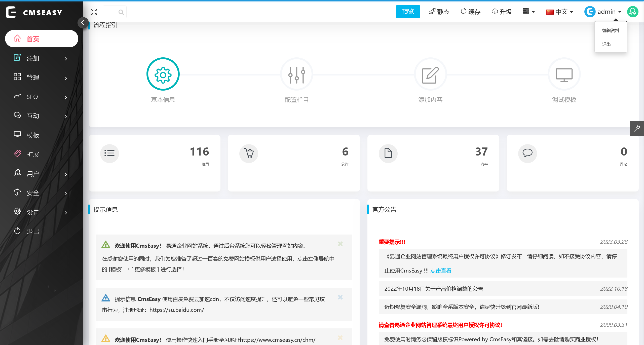Dismiss the blue cdn tip notice
The image size is (644, 345).
[340, 297]
